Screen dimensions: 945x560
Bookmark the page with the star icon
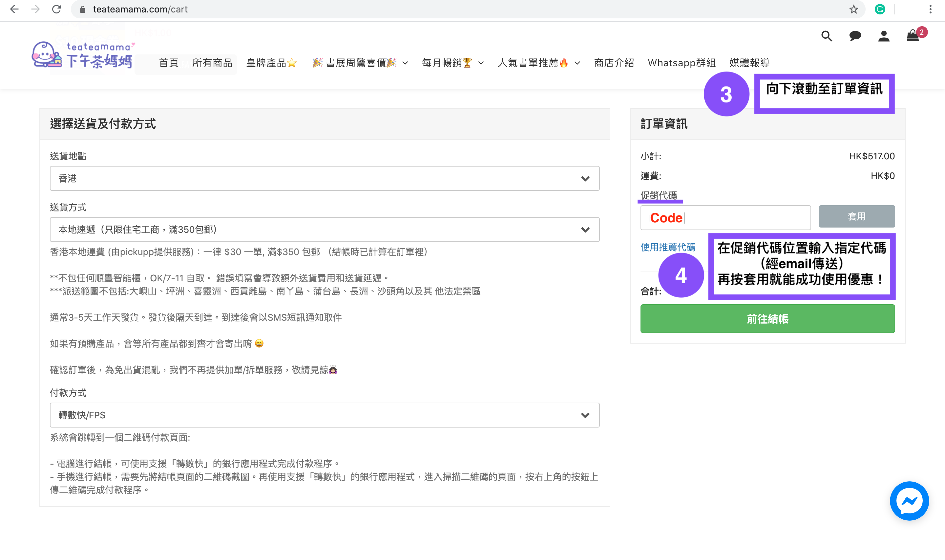(x=853, y=10)
